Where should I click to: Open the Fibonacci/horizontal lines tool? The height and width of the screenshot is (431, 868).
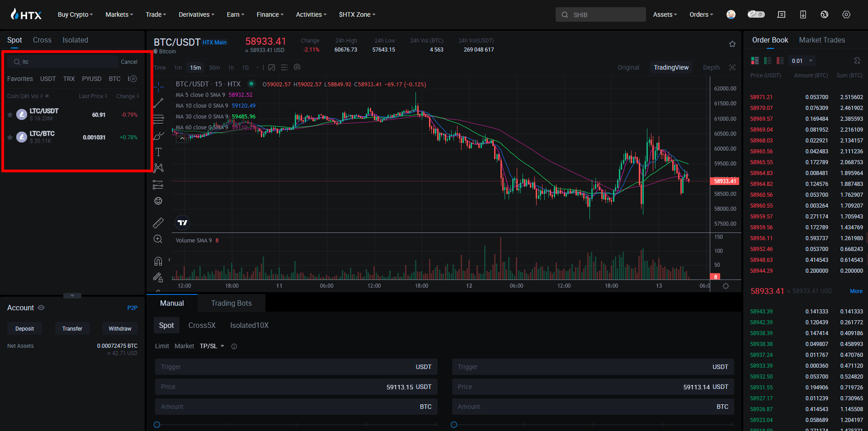(x=158, y=119)
